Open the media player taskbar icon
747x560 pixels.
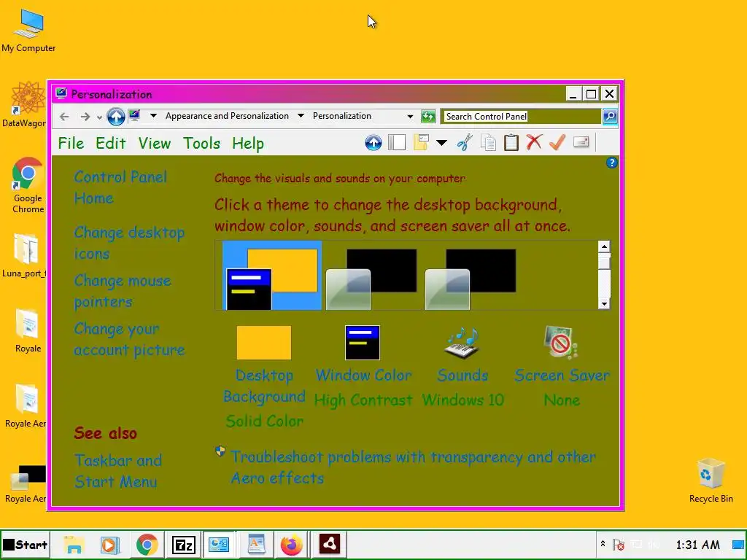[110, 544]
